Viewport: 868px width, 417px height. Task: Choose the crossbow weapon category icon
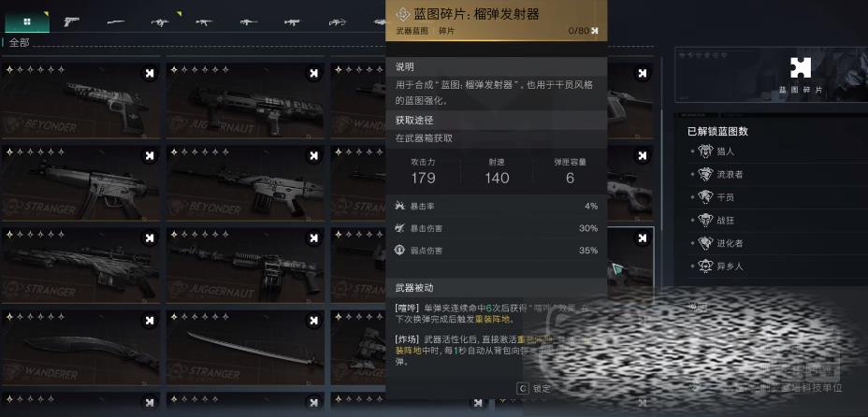pos(337,22)
